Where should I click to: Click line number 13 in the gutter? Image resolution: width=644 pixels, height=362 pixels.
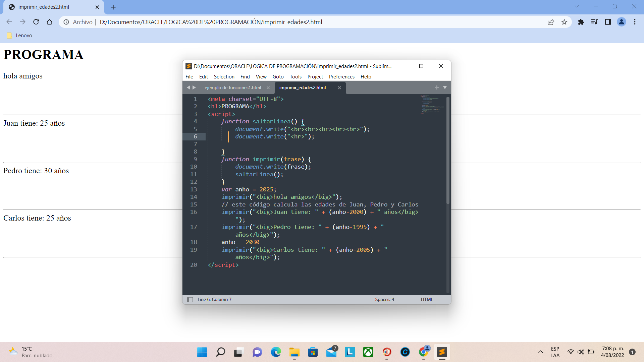[x=194, y=189]
